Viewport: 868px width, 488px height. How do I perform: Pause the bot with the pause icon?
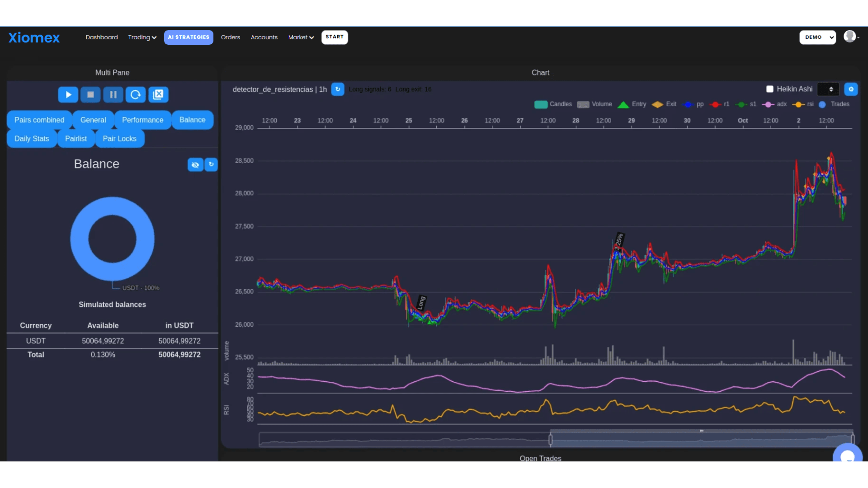click(x=113, y=94)
